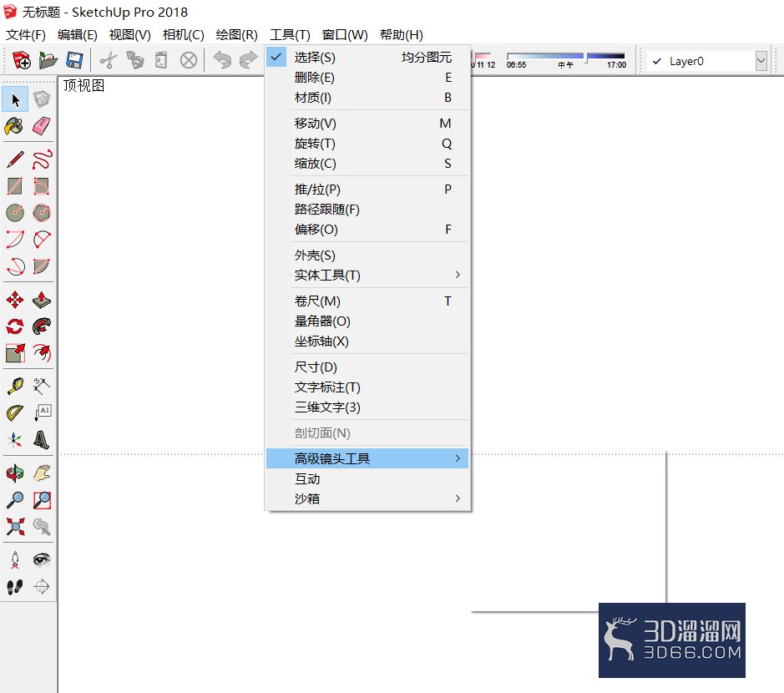Select the Zoom Window tool

(x=42, y=499)
